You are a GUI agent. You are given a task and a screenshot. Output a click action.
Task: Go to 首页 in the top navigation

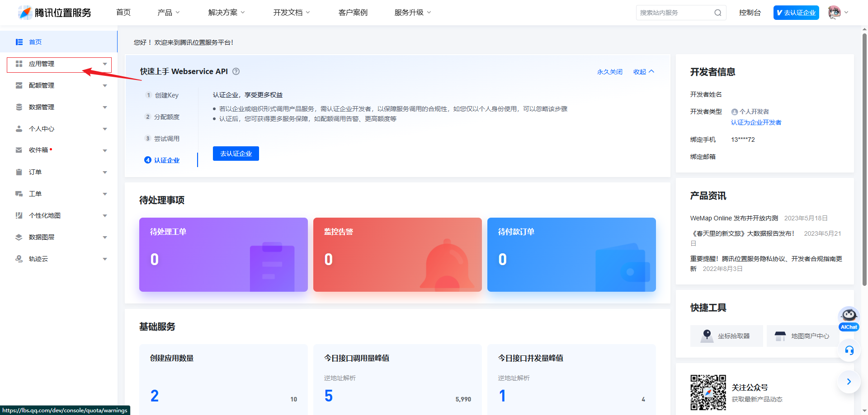123,13
